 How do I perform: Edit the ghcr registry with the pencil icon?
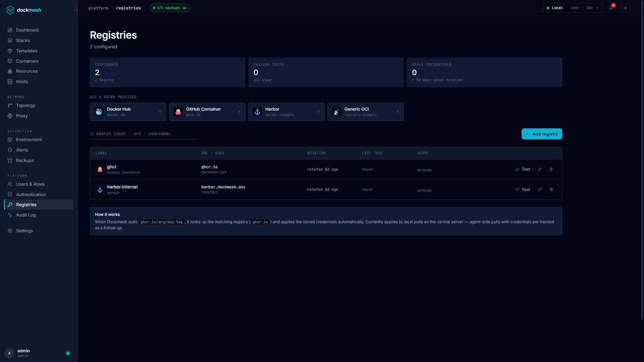[540, 169]
